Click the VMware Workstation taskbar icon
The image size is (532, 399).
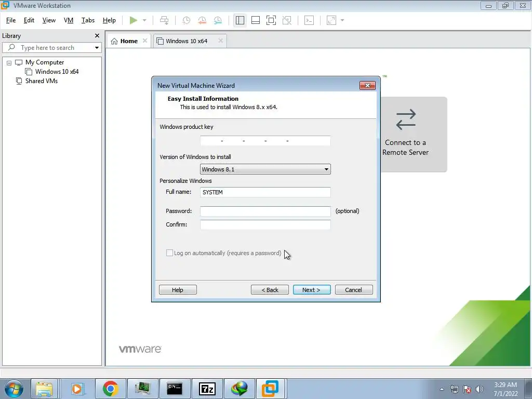[270, 389]
